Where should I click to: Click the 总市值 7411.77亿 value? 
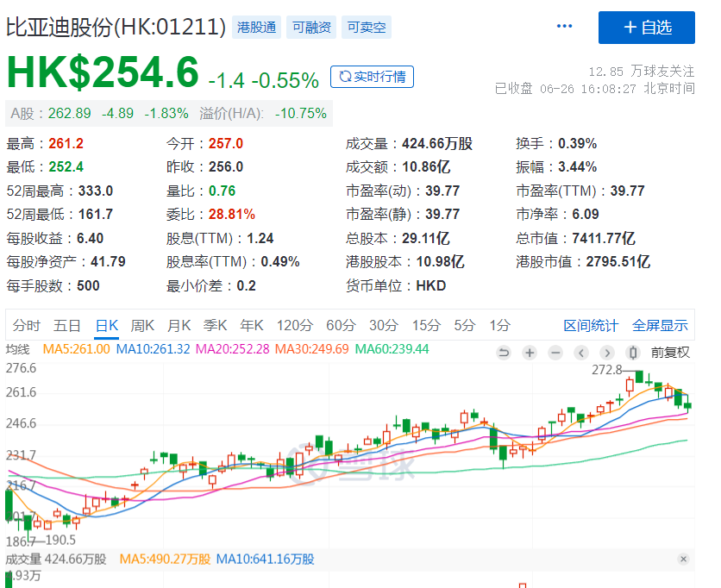pyautogui.click(x=604, y=238)
